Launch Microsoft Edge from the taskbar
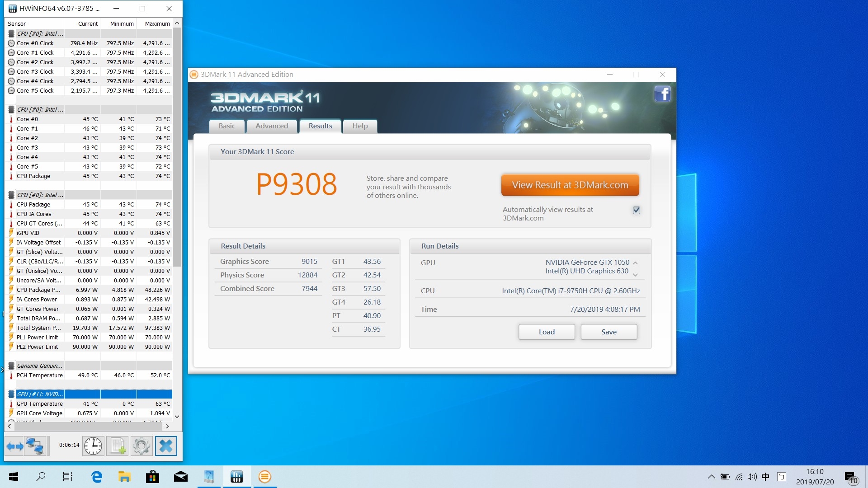This screenshot has width=868, height=488. (x=97, y=477)
